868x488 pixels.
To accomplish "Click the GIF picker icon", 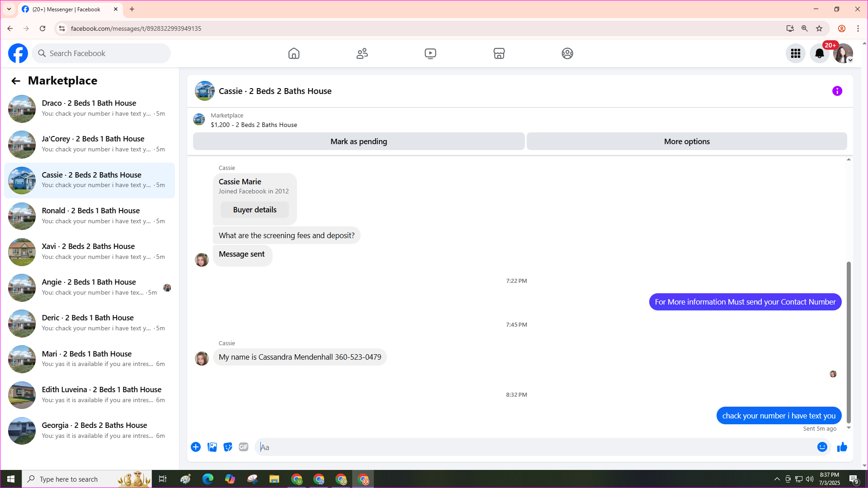I will click(x=244, y=447).
